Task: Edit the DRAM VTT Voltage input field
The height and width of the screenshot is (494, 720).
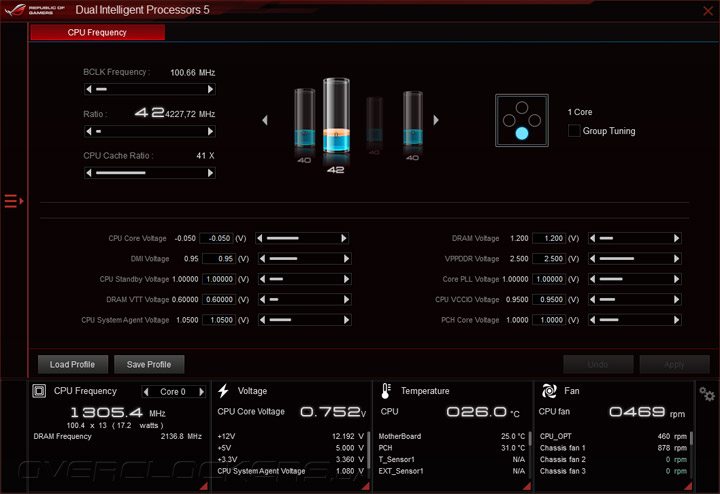Action: pos(219,299)
